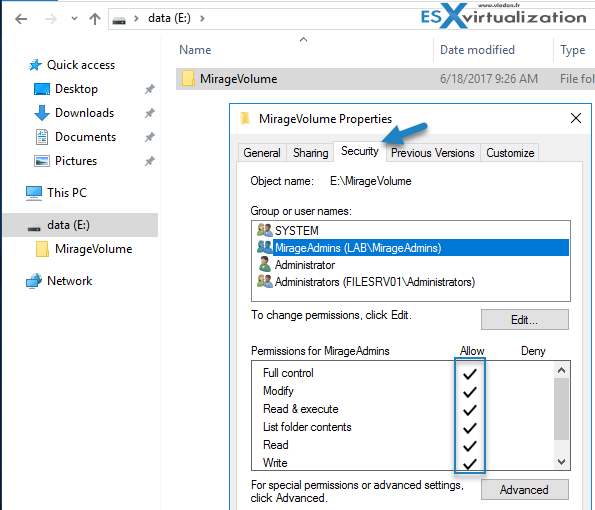This screenshot has height=510, width=595.
Task: Select the Security tab
Action: pos(360,151)
